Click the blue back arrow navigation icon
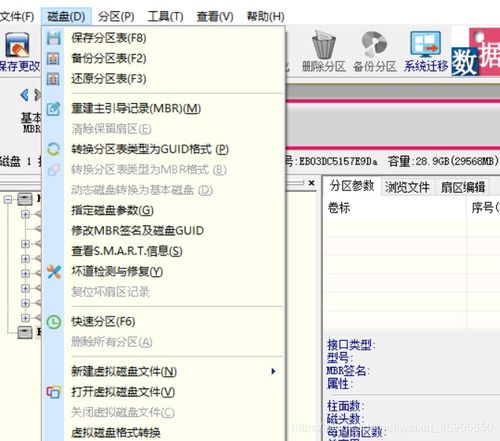 [24, 95]
